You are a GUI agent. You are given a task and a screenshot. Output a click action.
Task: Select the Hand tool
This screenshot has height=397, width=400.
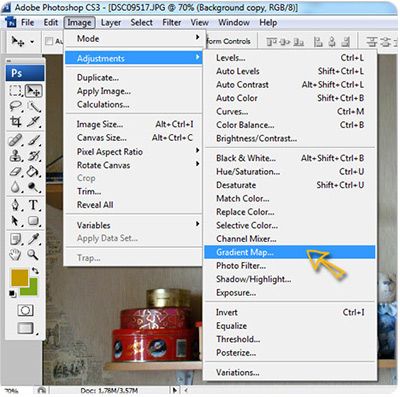pyautogui.click(x=15, y=255)
